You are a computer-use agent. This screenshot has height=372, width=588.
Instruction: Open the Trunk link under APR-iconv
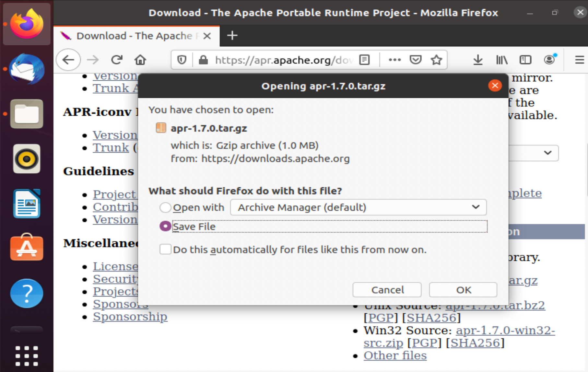(x=111, y=148)
